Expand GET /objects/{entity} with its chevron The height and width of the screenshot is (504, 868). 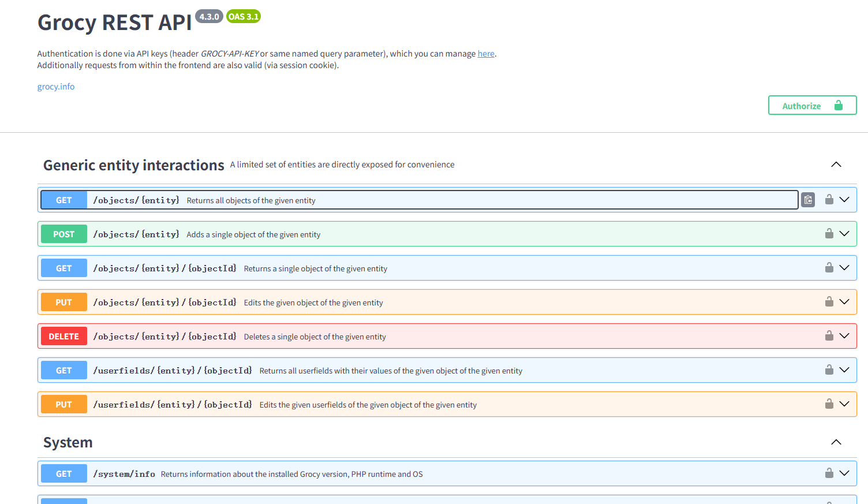[x=844, y=200]
